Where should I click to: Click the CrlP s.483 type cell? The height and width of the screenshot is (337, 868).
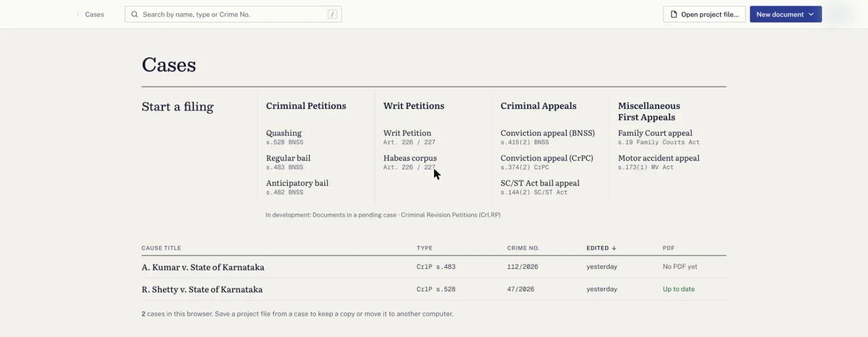pyautogui.click(x=436, y=267)
